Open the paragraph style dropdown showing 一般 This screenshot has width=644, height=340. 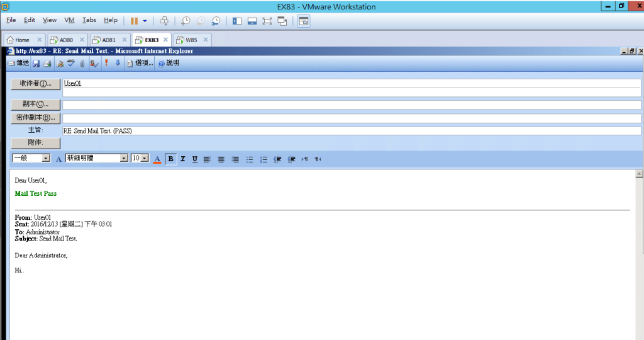(x=46, y=159)
